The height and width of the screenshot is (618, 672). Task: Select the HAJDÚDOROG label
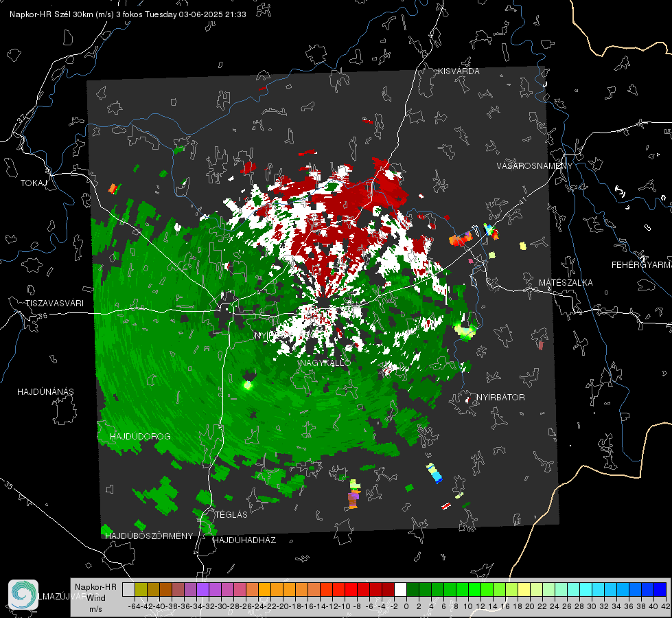point(140,436)
